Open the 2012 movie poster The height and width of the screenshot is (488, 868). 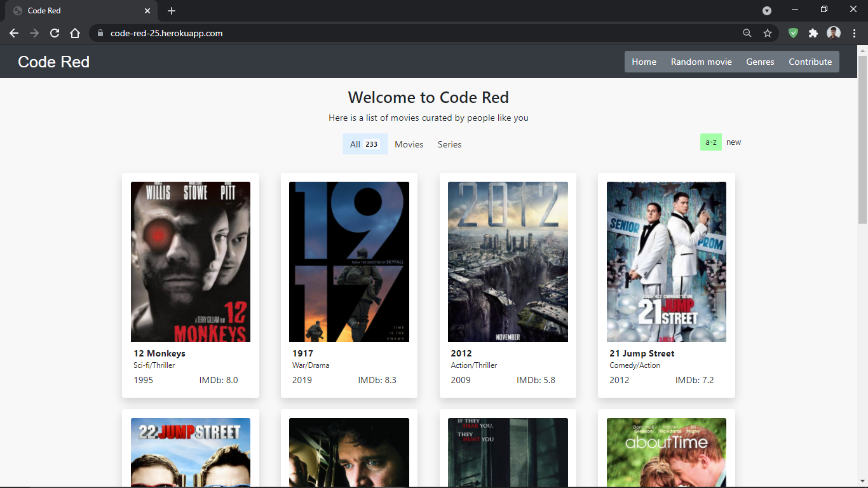pyautogui.click(x=508, y=262)
